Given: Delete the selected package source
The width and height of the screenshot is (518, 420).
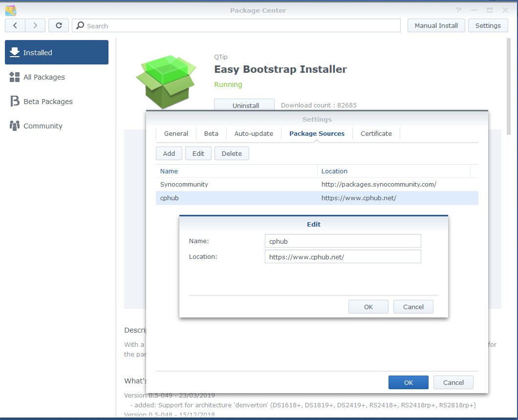Looking at the screenshot, I should click(x=232, y=153).
